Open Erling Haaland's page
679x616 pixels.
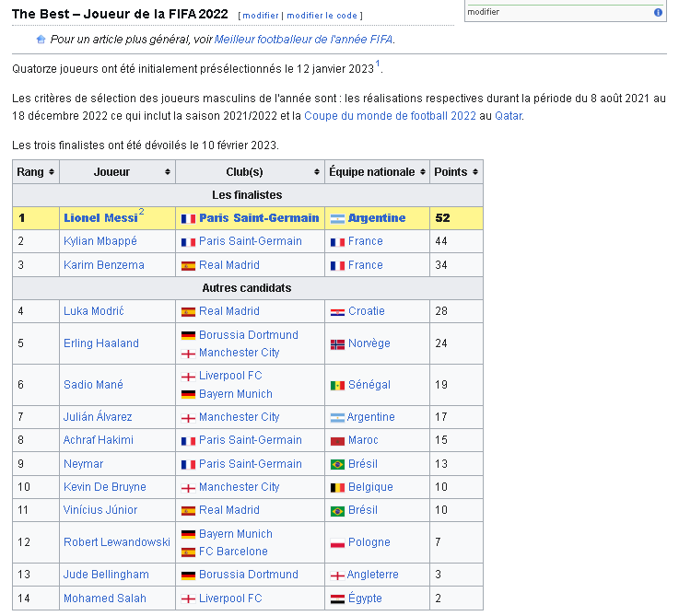click(x=101, y=343)
